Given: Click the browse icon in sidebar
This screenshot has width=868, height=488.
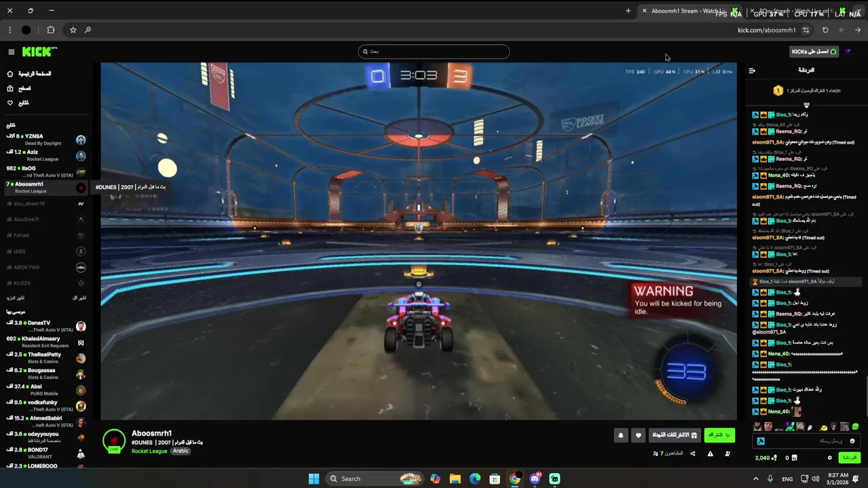Looking at the screenshot, I should coord(10,88).
